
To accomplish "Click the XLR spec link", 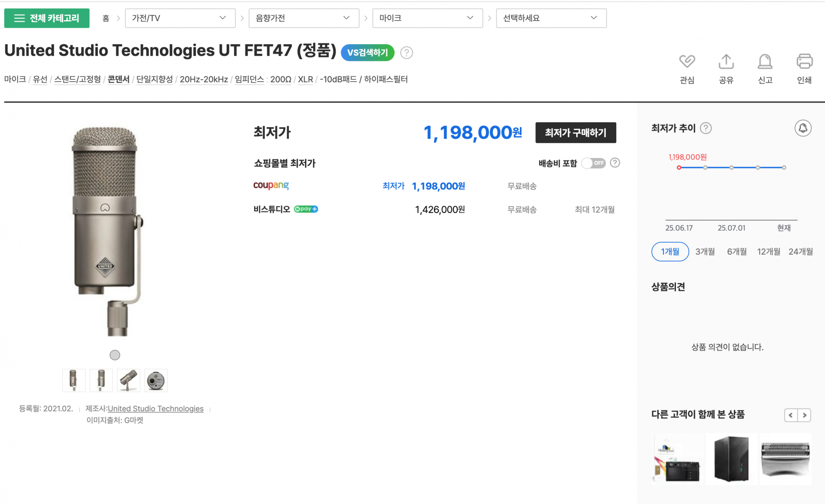I will click(306, 79).
